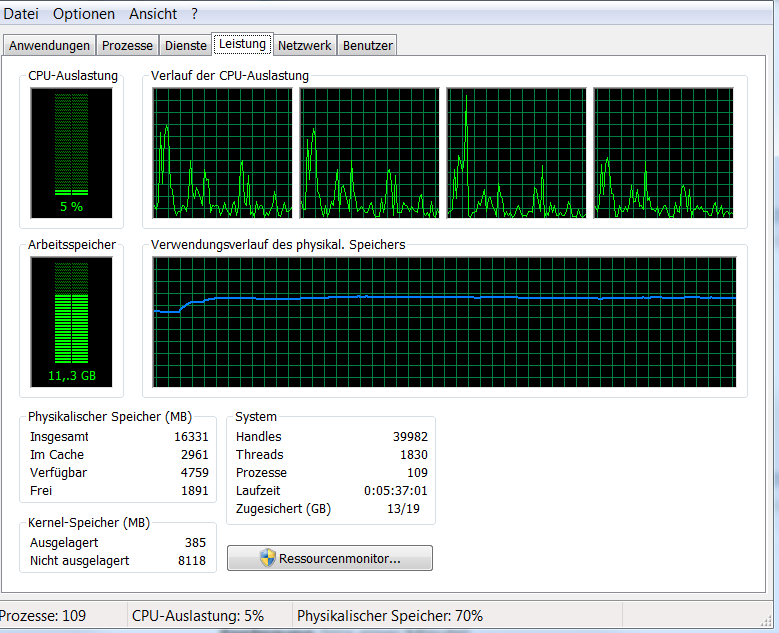Viewport: 779px width, 633px height.
Task: Select the Leistung tab
Action: click(x=242, y=44)
